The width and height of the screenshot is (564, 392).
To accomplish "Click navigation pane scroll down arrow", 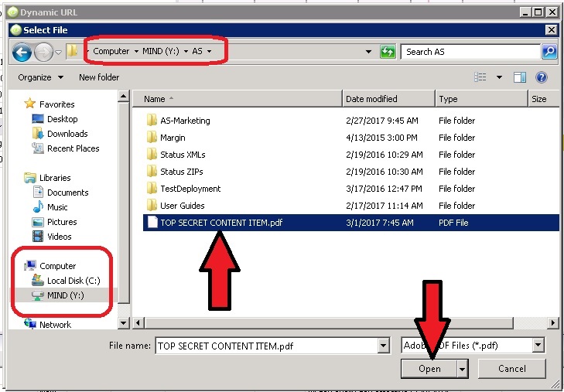I will click(x=123, y=323).
